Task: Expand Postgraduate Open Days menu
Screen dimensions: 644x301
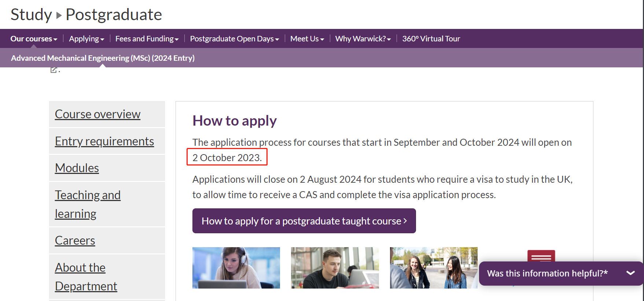Action: coord(234,39)
